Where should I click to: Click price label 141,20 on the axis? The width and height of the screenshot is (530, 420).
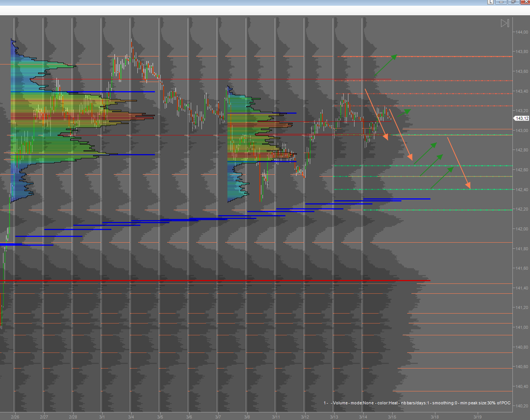tap(522, 307)
